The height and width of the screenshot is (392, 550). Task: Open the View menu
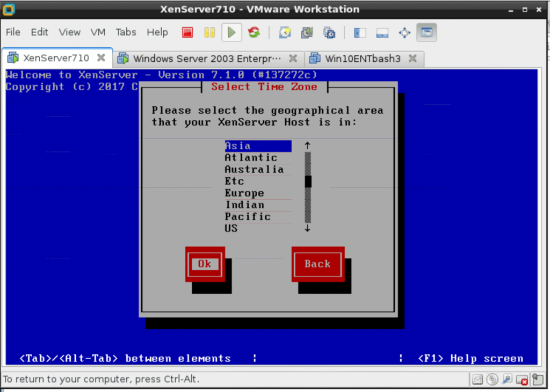coord(69,32)
